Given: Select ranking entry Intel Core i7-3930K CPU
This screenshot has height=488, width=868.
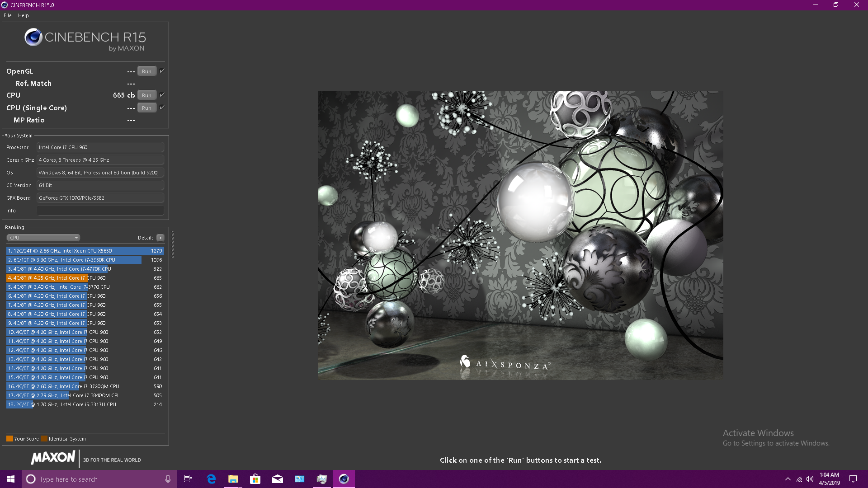Looking at the screenshot, I should [x=85, y=260].
